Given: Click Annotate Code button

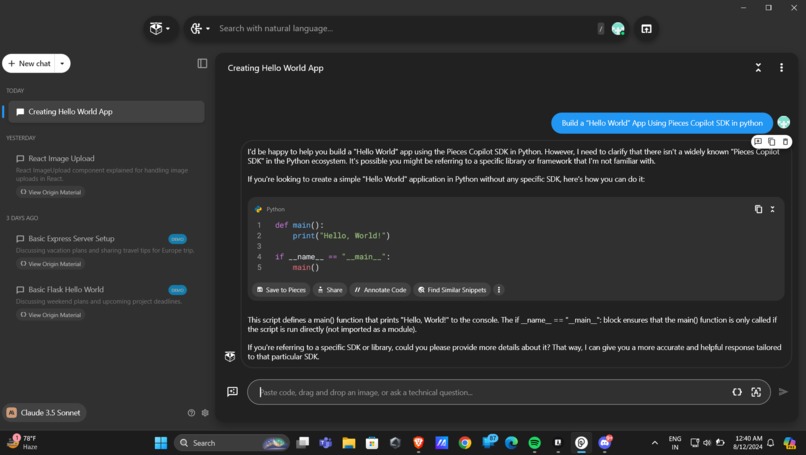Looking at the screenshot, I should tap(380, 290).
